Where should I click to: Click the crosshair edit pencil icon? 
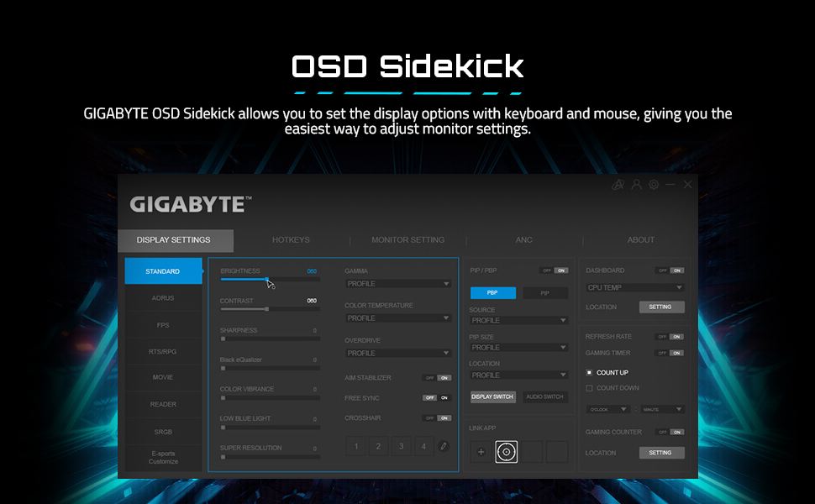[443, 446]
